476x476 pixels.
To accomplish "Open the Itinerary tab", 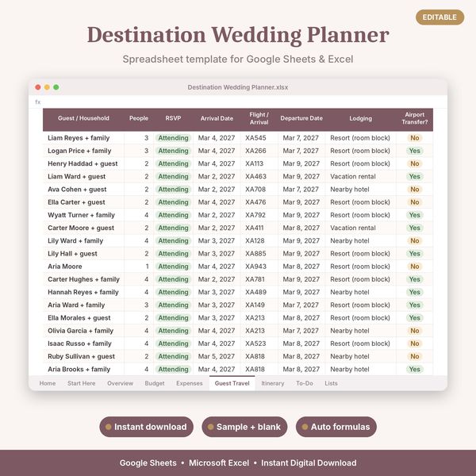I will [x=273, y=383].
